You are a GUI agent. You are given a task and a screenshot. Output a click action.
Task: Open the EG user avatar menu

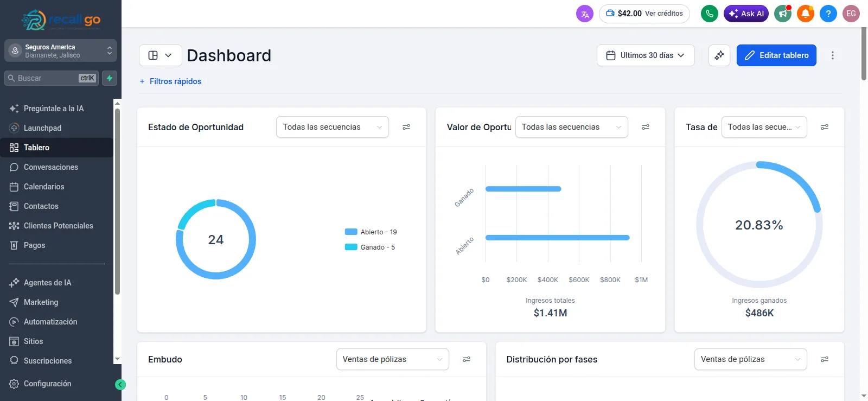[851, 14]
